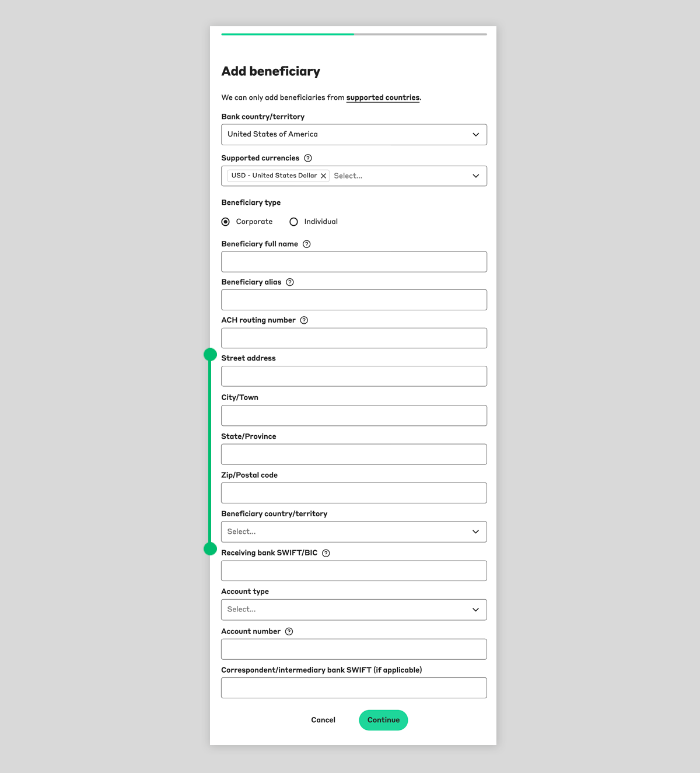The image size is (700, 773).
Task: Open the Beneficiary country/territory dropdown
Action: point(354,532)
